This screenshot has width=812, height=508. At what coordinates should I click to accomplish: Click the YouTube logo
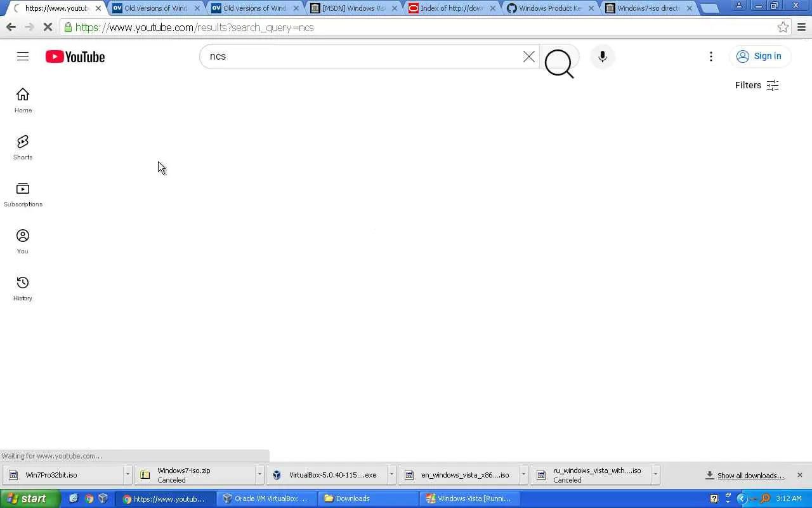point(75,57)
